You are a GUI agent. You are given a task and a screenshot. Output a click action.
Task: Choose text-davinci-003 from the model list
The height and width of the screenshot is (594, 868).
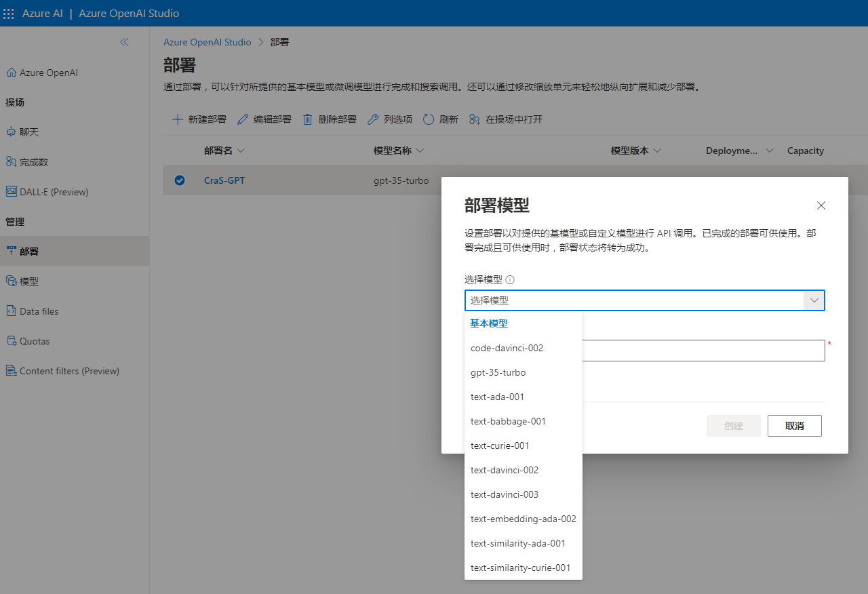(524, 494)
